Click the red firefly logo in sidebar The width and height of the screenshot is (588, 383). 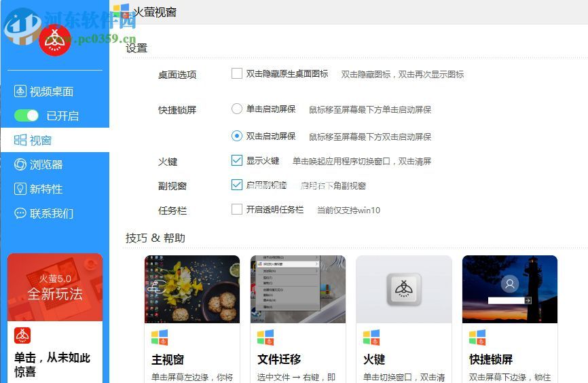pos(55,40)
